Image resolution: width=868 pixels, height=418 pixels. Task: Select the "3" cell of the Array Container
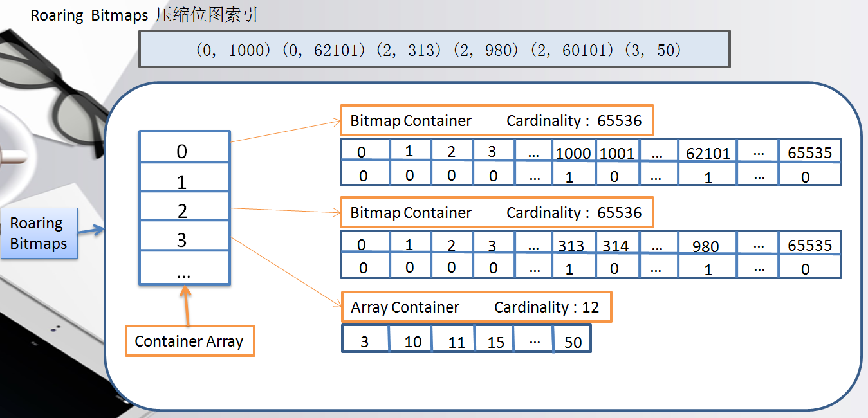pyautogui.click(x=365, y=340)
